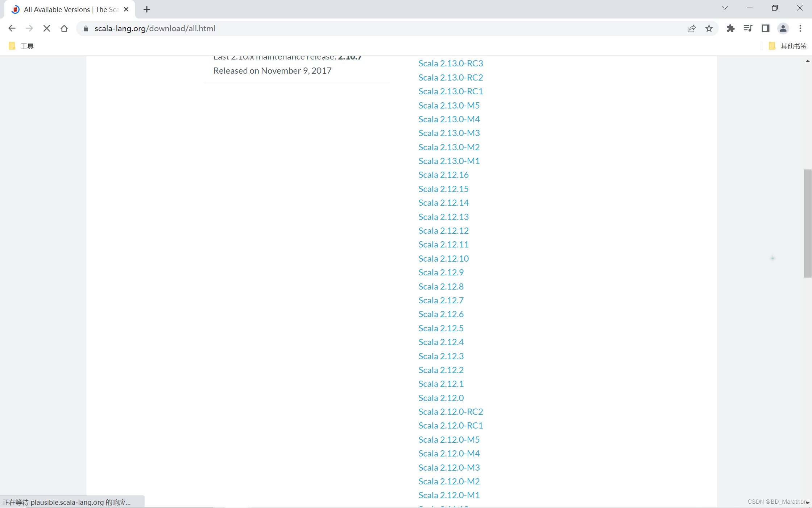812x508 pixels.
Task: Open the Scala 2.12.0-RC1 link
Action: click(451, 425)
